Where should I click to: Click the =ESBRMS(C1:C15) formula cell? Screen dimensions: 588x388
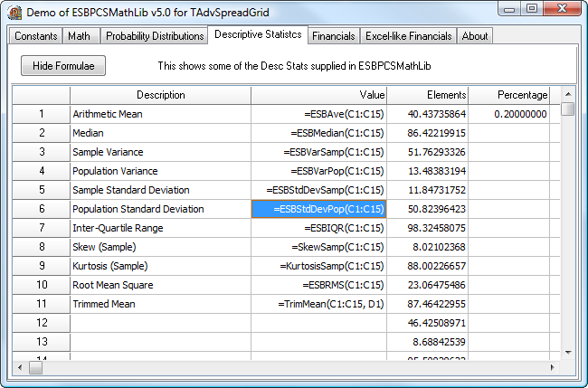pyautogui.click(x=318, y=285)
